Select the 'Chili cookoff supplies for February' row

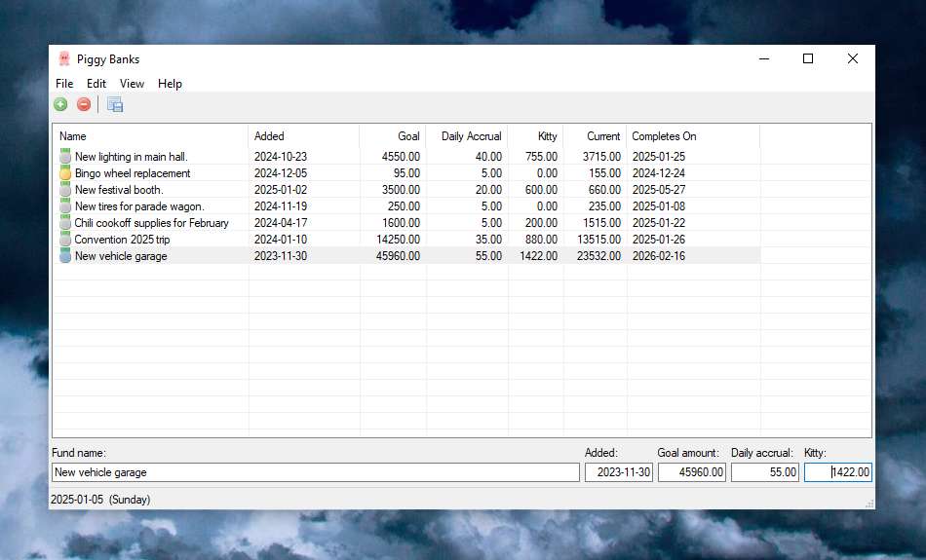click(406, 222)
